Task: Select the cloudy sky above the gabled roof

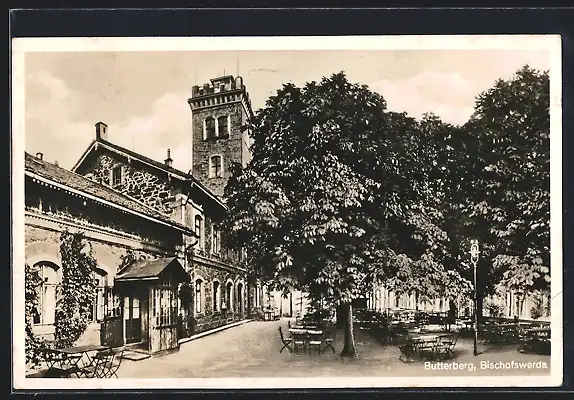Action: (106, 95)
